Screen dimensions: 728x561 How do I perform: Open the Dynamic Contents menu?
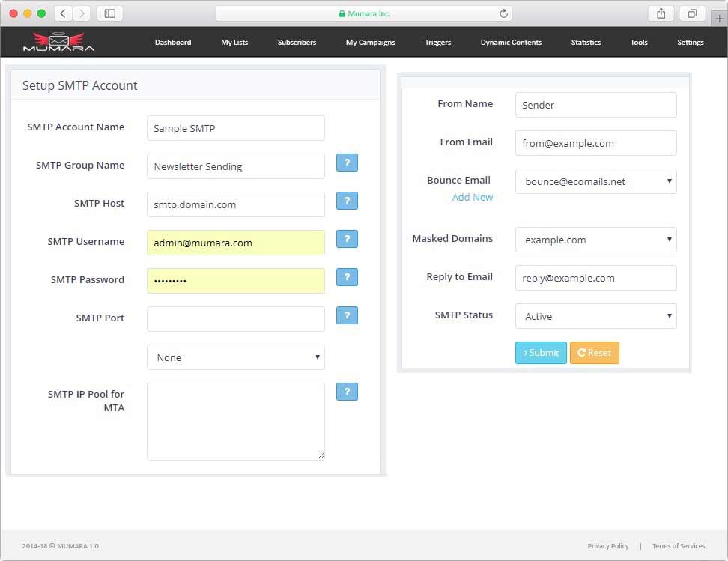tap(511, 43)
